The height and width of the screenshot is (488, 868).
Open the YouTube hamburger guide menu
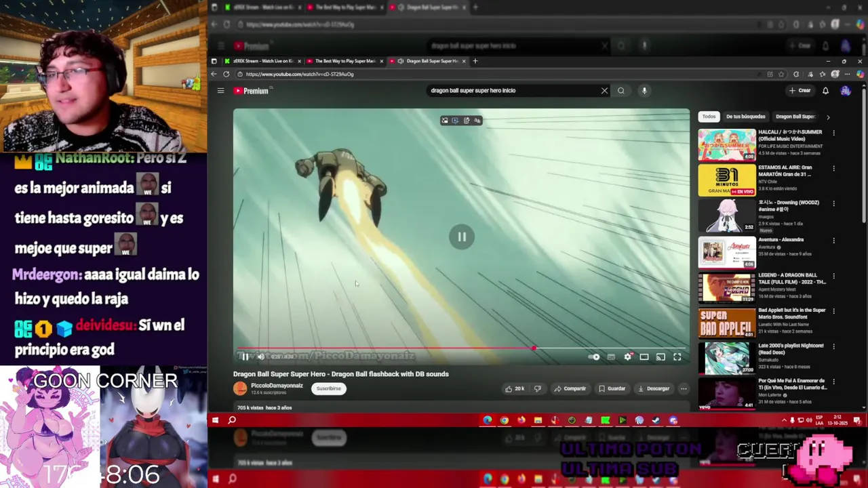coord(220,91)
